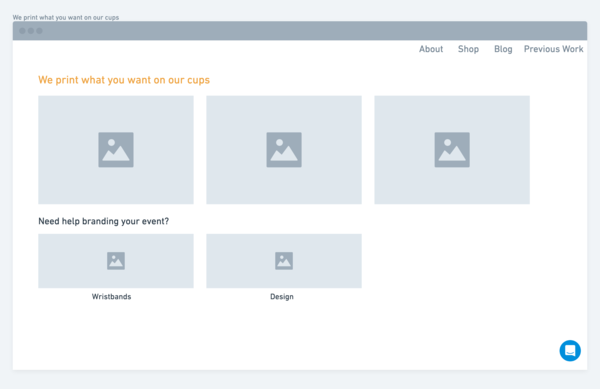Open the chat widget bubble
This screenshot has width=600, height=389.
click(570, 350)
